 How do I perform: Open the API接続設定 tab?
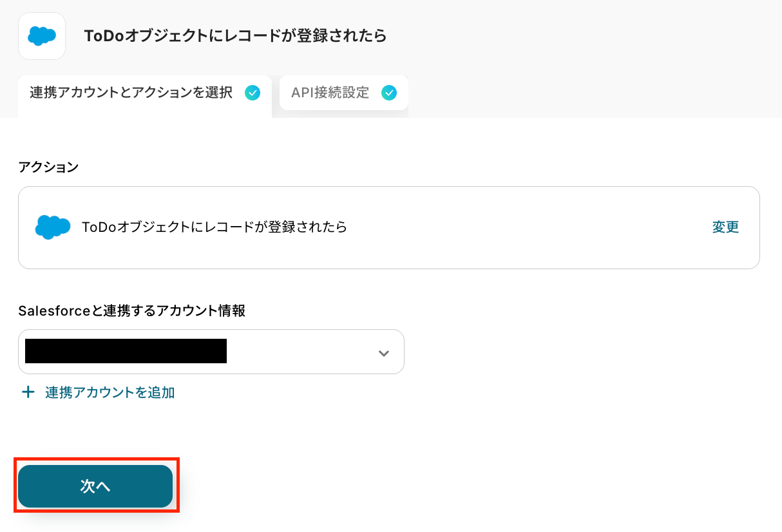pyautogui.click(x=330, y=93)
